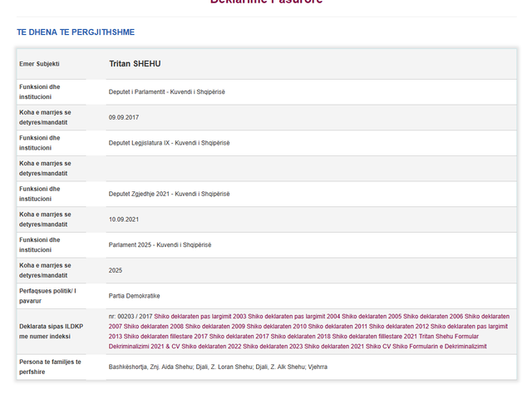View the Shiko deklaraten 2018 declaration
Screen dimensions: 532x394
[x=301, y=337]
